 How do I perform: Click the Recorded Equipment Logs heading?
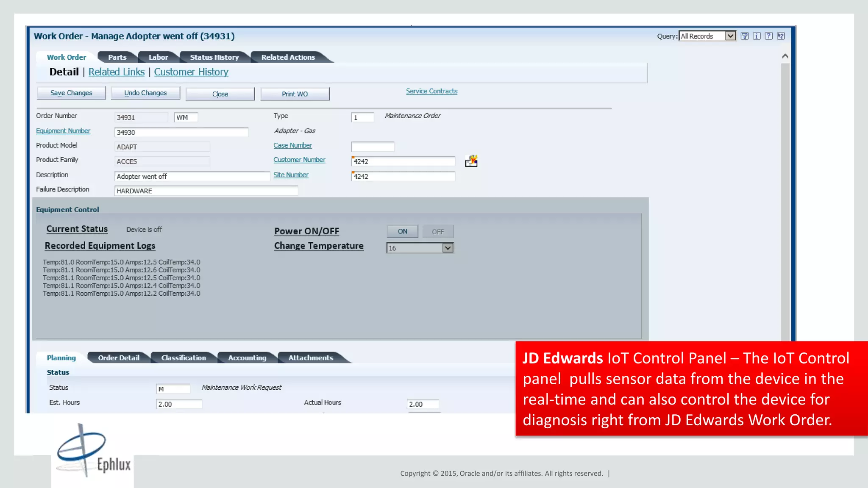pos(100,246)
